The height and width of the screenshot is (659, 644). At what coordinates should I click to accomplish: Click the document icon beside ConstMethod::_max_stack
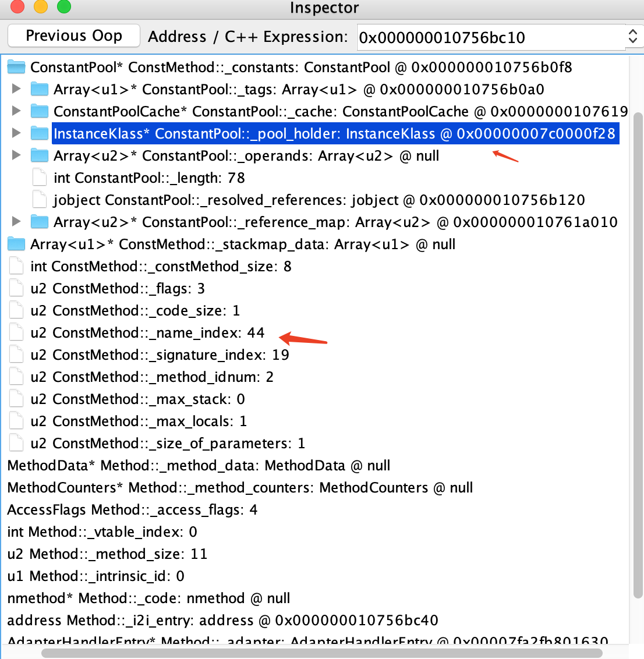point(16,398)
